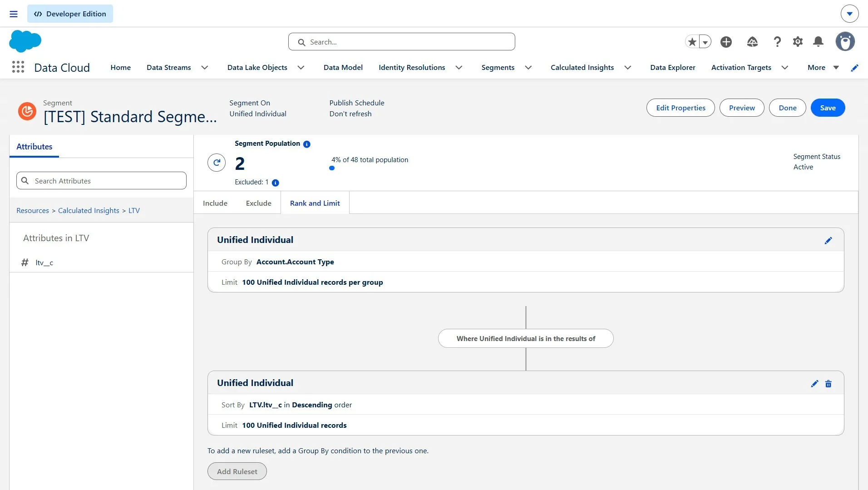Expand the Identity Resolutions chevron
This screenshot has height=490, width=868.
(x=459, y=68)
